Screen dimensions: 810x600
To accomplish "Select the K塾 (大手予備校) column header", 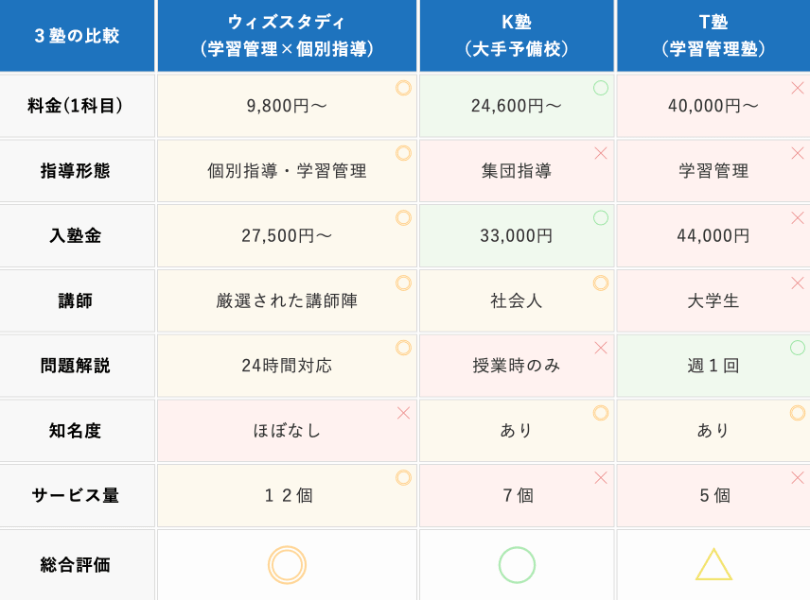I will click(517, 36).
